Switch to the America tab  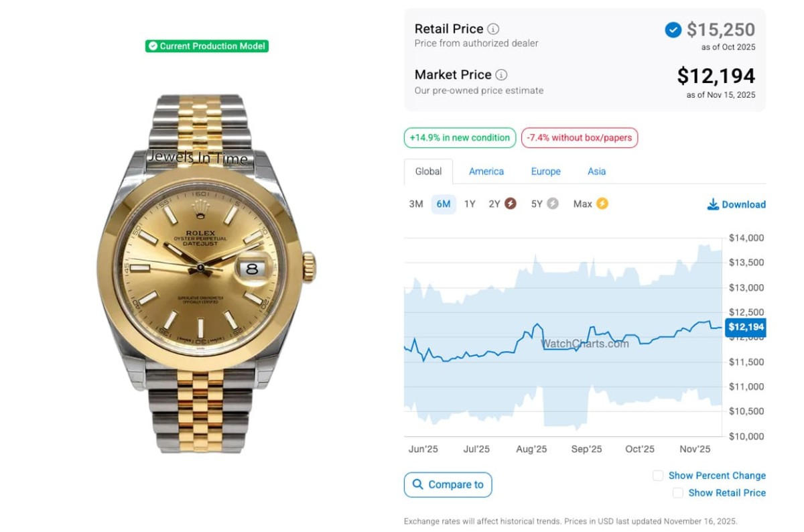[x=486, y=172]
